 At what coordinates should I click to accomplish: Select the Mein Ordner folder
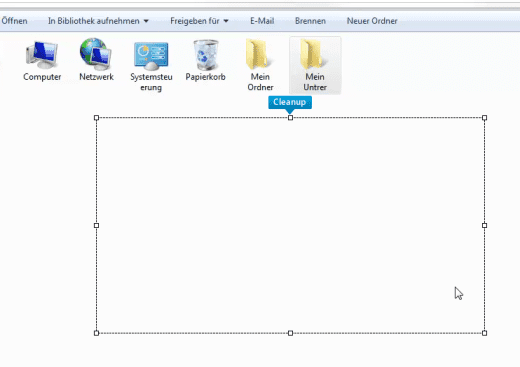tap(260, 65)
